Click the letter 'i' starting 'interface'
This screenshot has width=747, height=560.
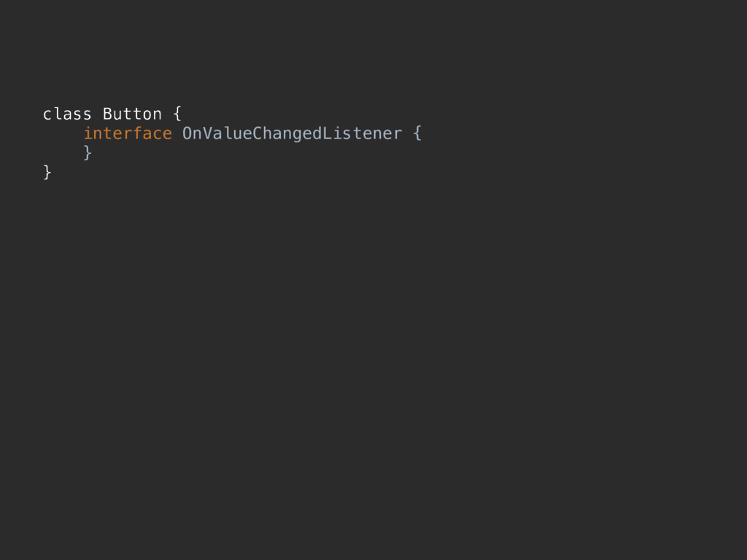coord(88,133)
